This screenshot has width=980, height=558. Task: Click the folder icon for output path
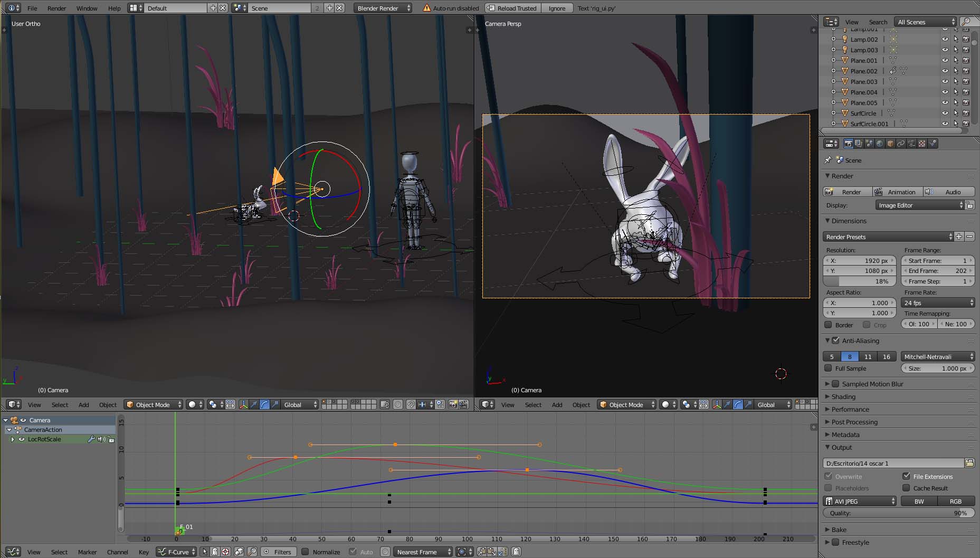point(969,464)
